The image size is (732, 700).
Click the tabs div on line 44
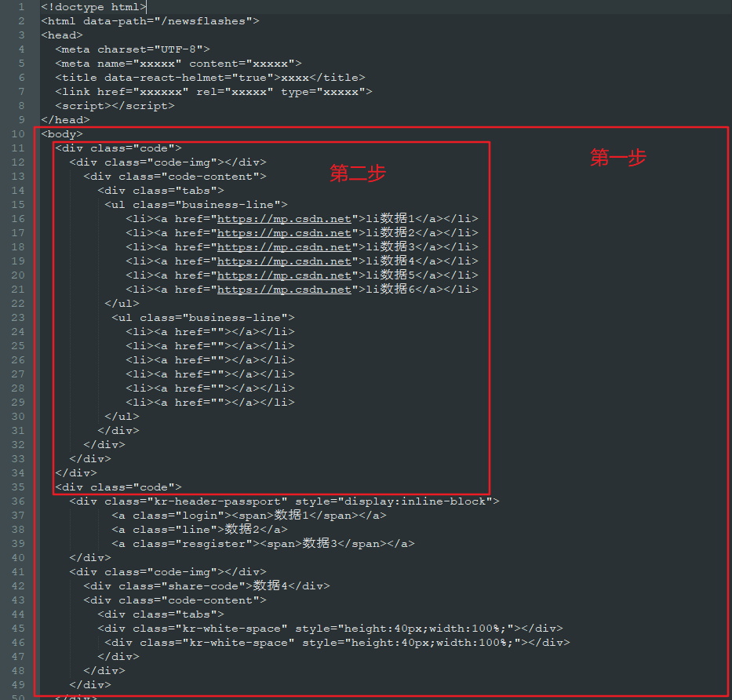click(161, 614)
